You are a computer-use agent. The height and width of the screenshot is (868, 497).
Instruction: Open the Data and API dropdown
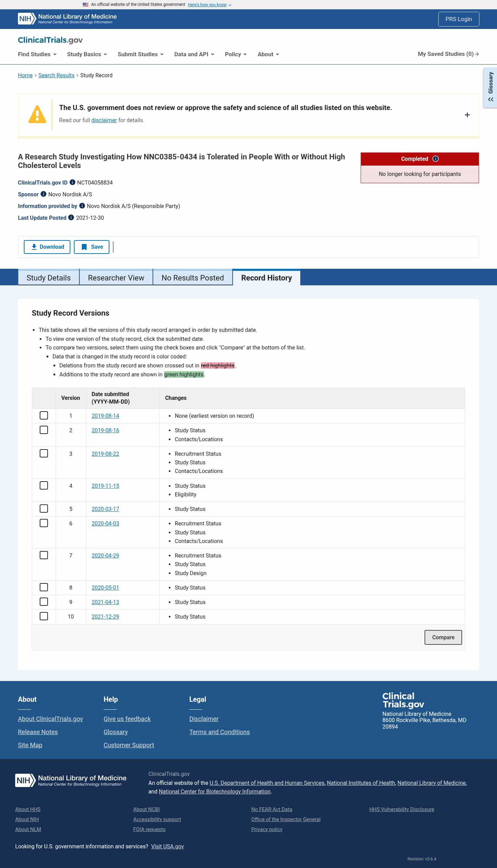point(194,54)
